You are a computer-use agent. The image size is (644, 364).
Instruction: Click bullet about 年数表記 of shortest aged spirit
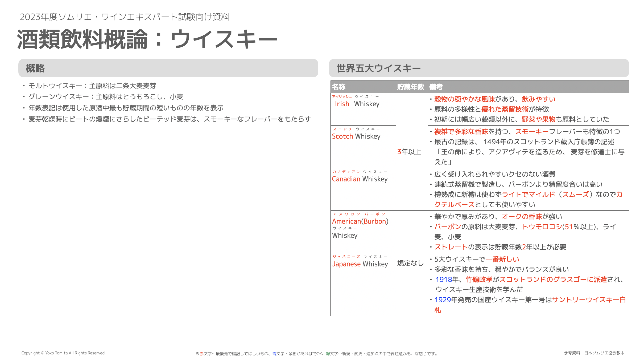[x=126, y=108]
